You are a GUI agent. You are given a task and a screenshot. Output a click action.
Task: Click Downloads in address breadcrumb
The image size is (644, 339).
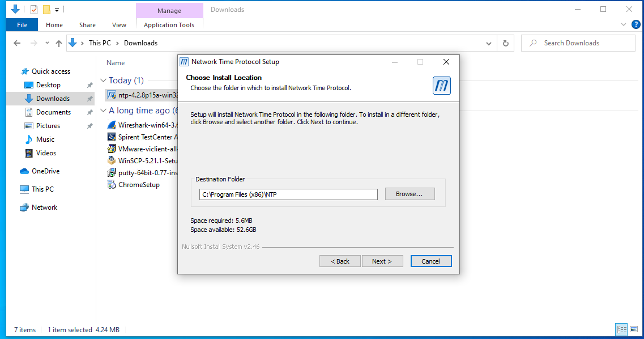[x=141, y=43]
